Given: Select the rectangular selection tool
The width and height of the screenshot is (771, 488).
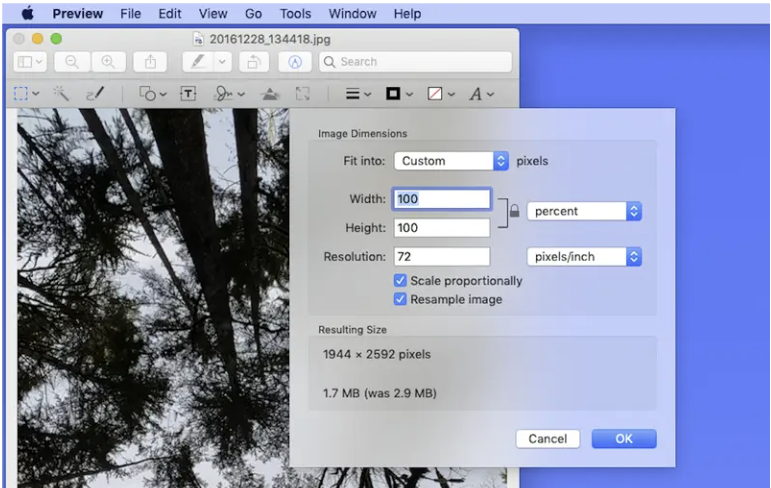Looking at the screenshot, I should 21,93.
